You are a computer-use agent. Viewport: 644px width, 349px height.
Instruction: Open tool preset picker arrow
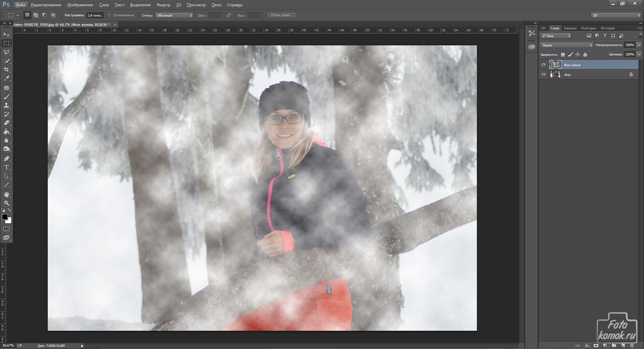(18, 15)
